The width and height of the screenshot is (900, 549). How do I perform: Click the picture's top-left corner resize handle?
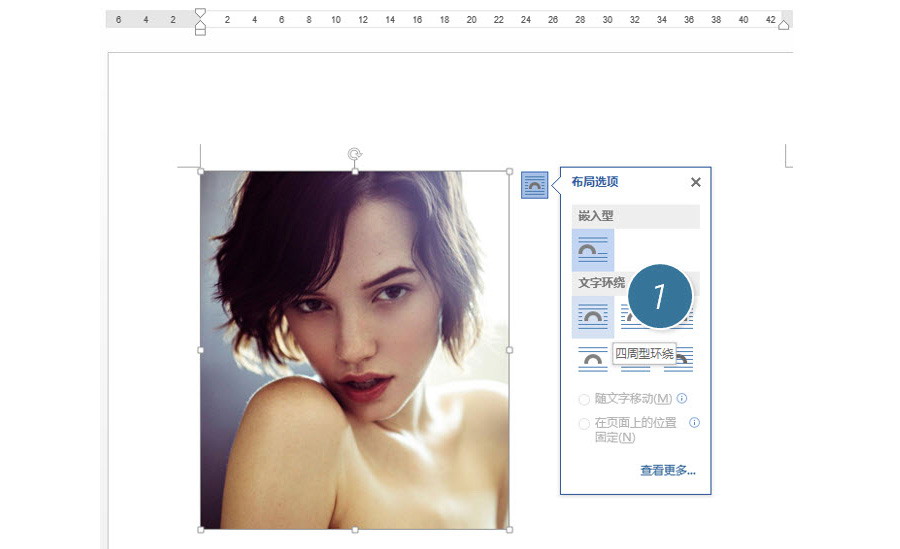coord(200,171)
